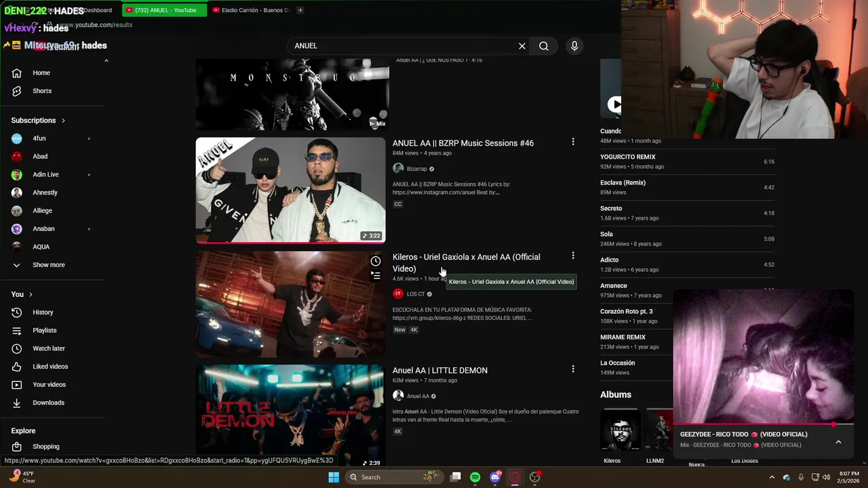Start voice search with microphone icon
The height and width of the screenshot is (488, 868).
point(574,46)
